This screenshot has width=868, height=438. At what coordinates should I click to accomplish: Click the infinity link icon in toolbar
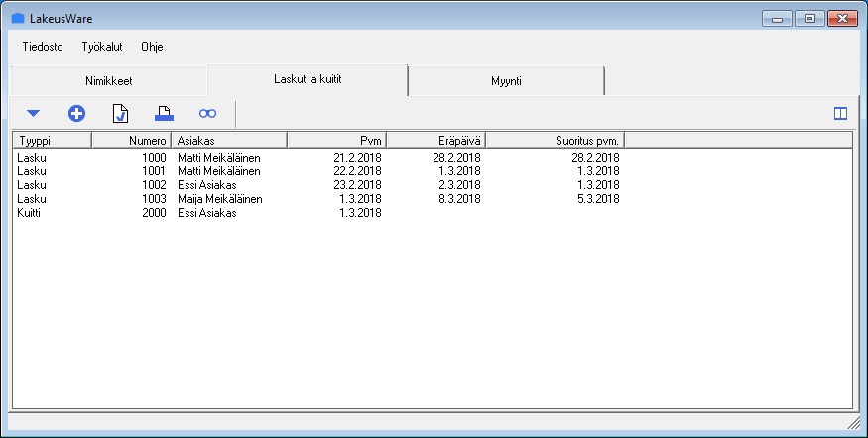click(x=207, y=114)
